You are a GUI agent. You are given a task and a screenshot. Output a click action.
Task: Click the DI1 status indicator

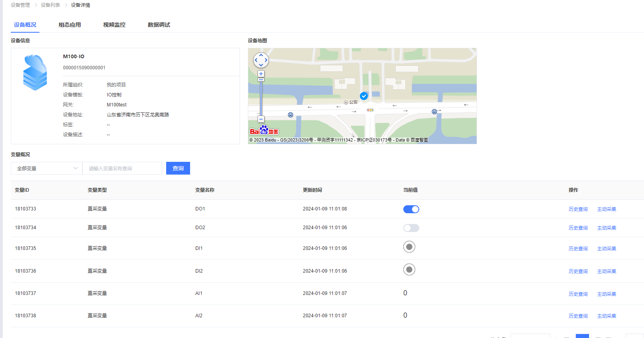tap(409, 247)
